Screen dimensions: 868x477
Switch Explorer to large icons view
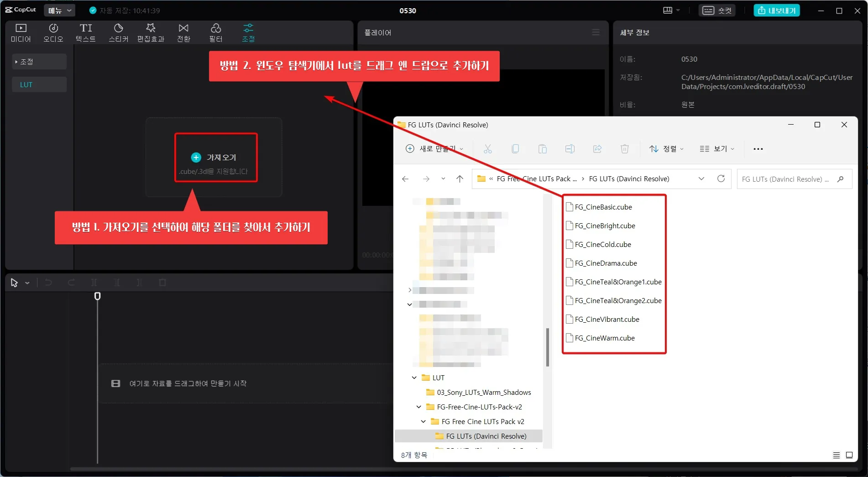point(849,455)
